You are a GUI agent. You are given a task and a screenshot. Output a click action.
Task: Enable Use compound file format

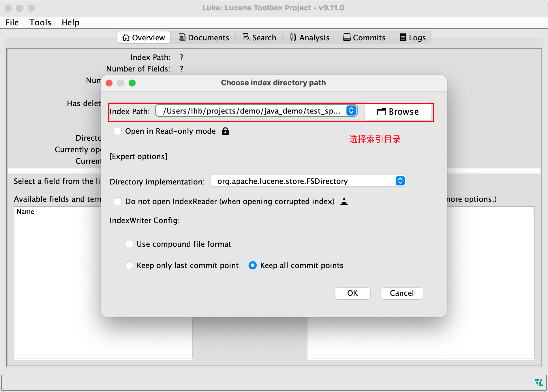tap(129, 244)
